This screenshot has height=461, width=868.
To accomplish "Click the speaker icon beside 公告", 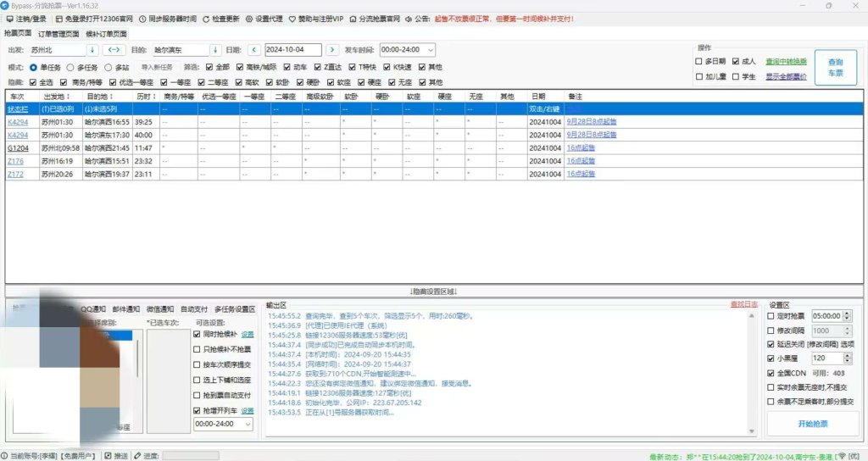I will 409,19.
